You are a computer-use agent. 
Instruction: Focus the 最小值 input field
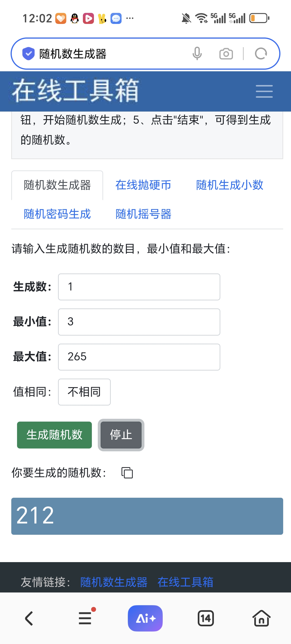(x=139, y=322)
